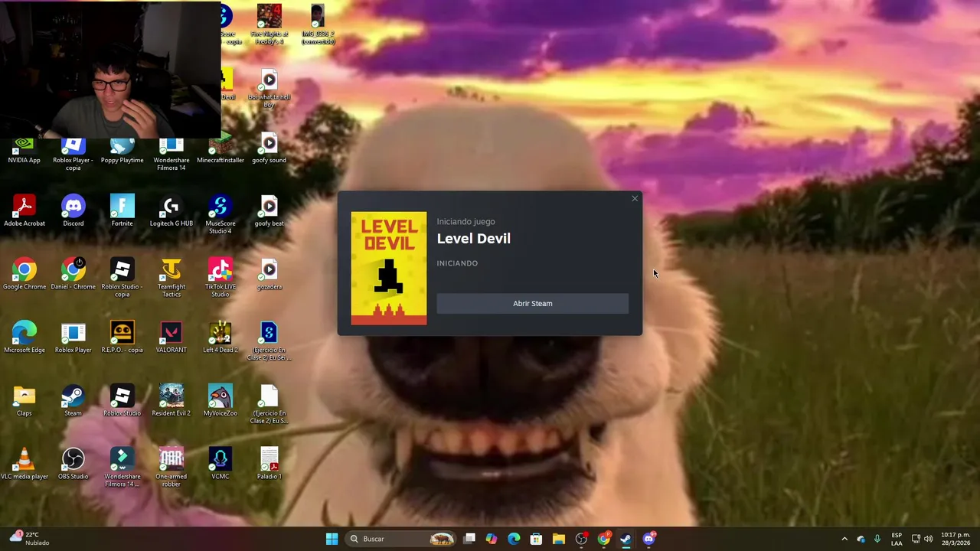Open Microsoft Store from the taskbar

(x=536, y=539)
